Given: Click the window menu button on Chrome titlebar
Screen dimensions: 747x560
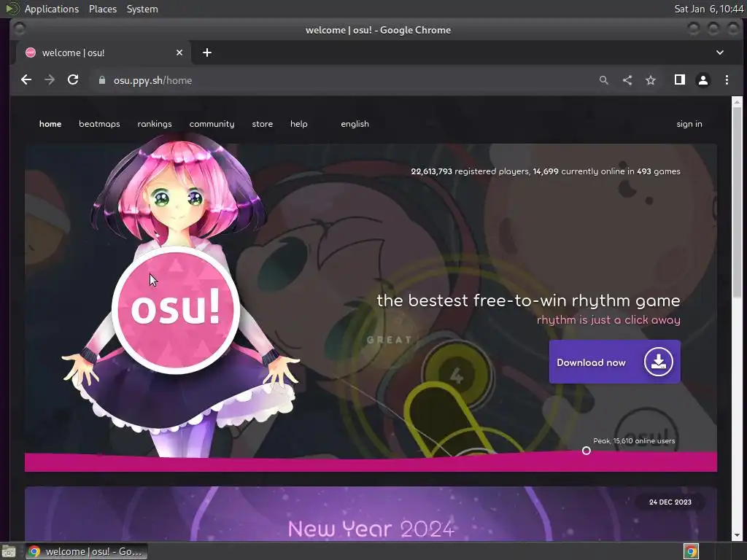Looking at the screenshot, I should [x=20, y=29].
